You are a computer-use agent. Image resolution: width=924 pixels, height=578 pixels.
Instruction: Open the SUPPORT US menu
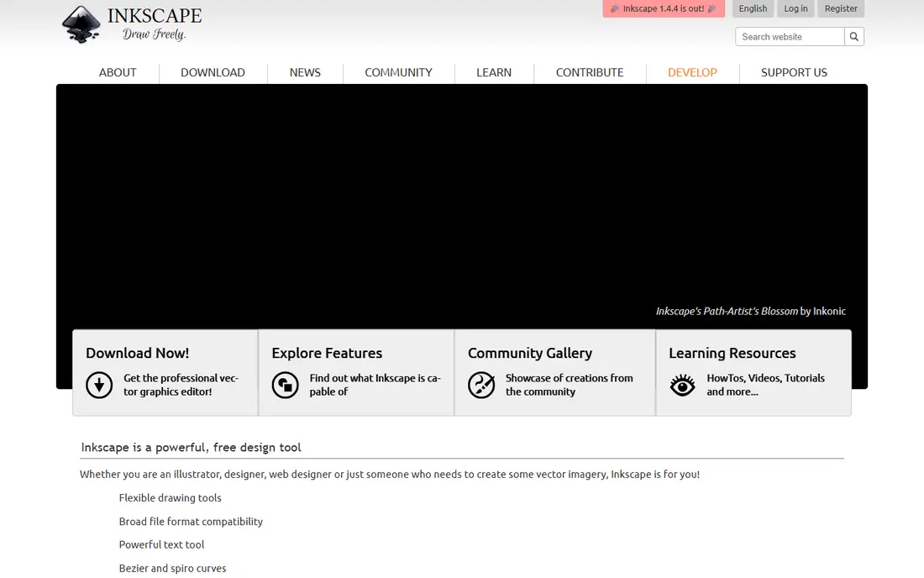tap(794, 72)
